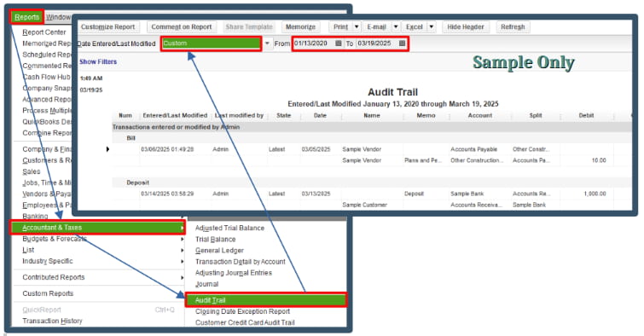644x336 pixels.
Task: Choose Accountant & Taxes menu entry
Action: click(98, 228)
